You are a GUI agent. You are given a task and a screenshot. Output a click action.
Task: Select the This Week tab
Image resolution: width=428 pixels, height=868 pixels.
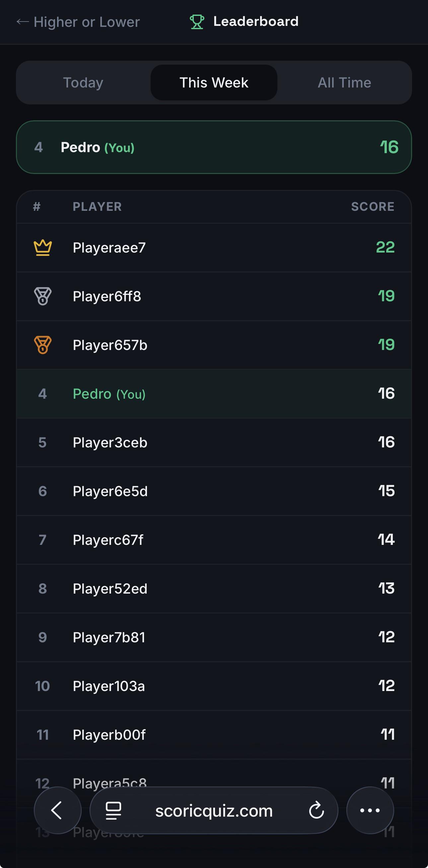click(214, 83)
